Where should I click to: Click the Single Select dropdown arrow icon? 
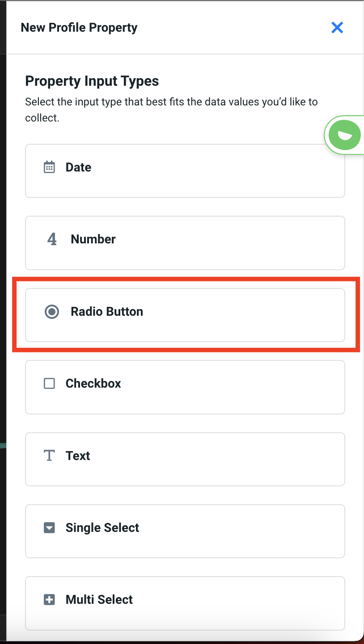[x=49, y=528]
